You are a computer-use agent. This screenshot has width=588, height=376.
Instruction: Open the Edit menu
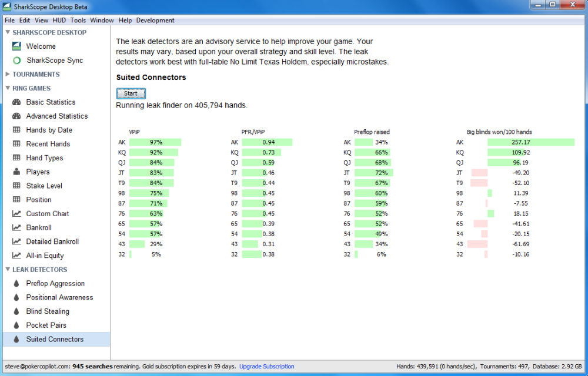click(25, 20)
